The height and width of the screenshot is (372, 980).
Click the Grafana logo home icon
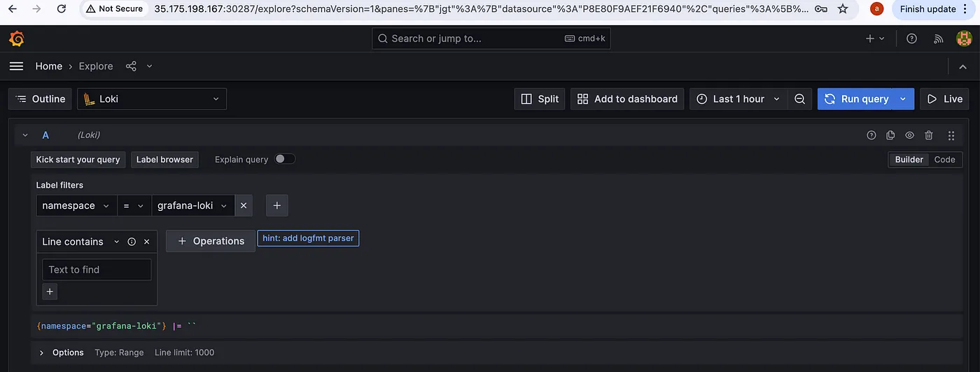point(17,39)
